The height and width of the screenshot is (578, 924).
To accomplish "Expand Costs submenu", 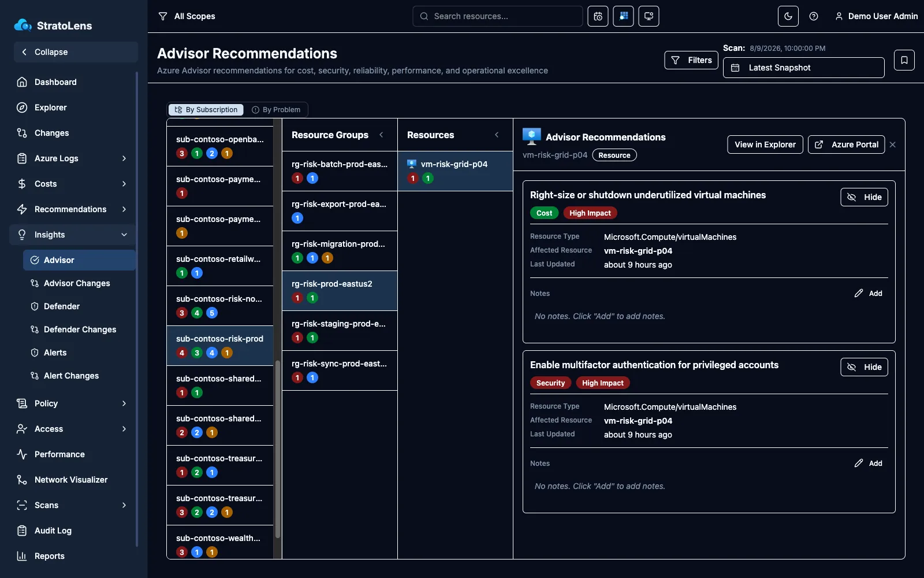I will tap(74, 184).
